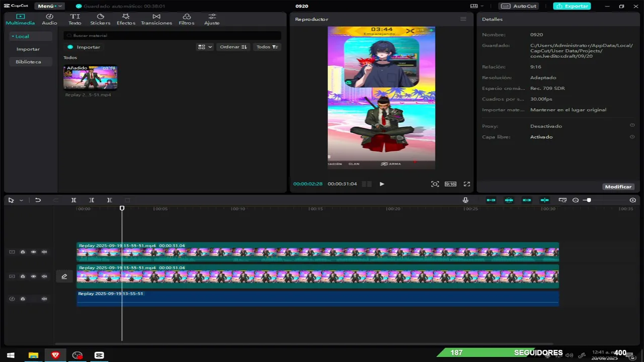The image size is (644, 362).
Task: Undo the last edit
Action: (x=38, y=200)
